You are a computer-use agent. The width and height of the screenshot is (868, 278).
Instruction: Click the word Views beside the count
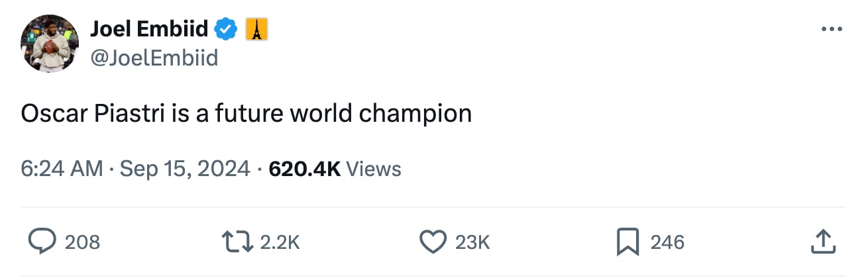coord(374,169)
